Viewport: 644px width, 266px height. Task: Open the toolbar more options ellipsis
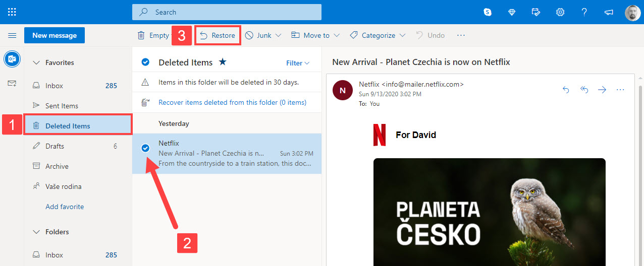[461, 35]
